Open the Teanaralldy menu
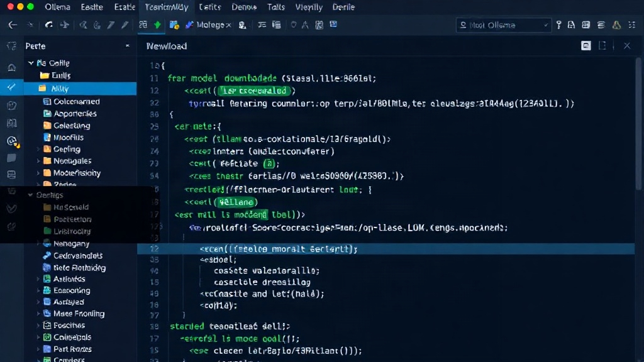 click(166, 7)
